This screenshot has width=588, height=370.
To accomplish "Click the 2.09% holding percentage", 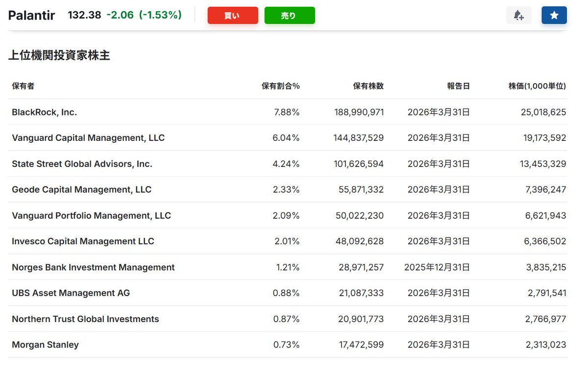I will pyautogui.click(x=286, y=216).
